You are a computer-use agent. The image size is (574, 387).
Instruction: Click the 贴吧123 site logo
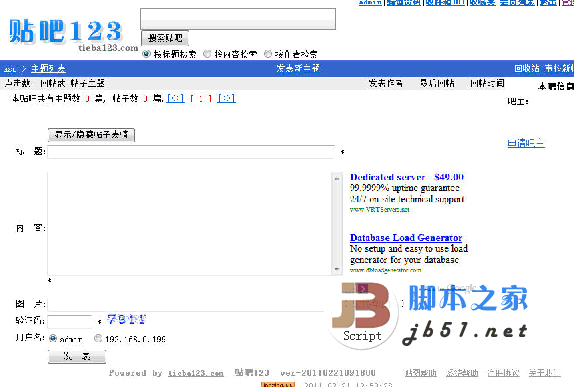click(x=73, y=34)
